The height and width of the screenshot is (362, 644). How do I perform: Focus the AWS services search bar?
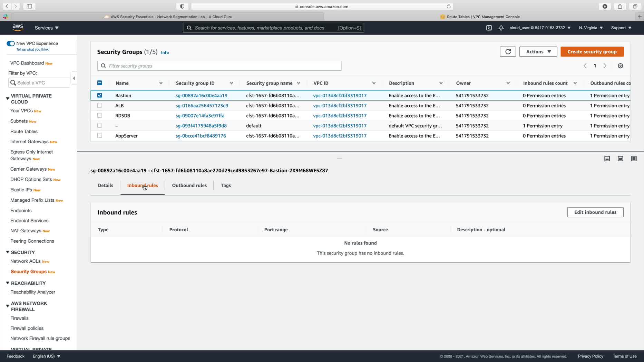pos(273,28)
